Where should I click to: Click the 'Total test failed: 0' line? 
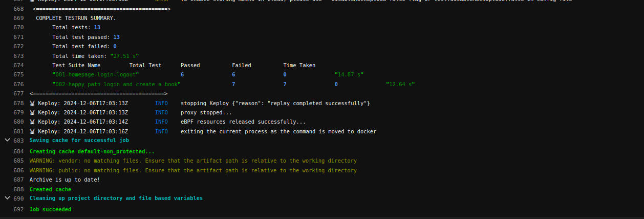[84, 46]
